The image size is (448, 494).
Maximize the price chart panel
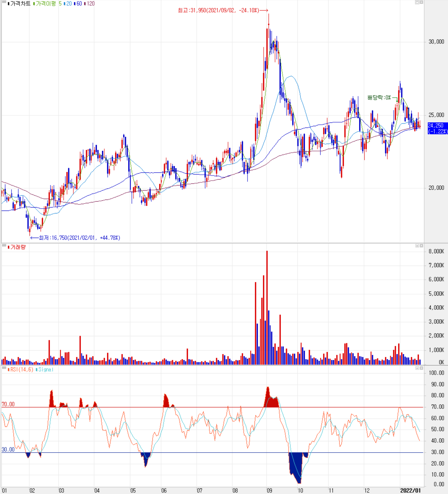click(417, 2)
